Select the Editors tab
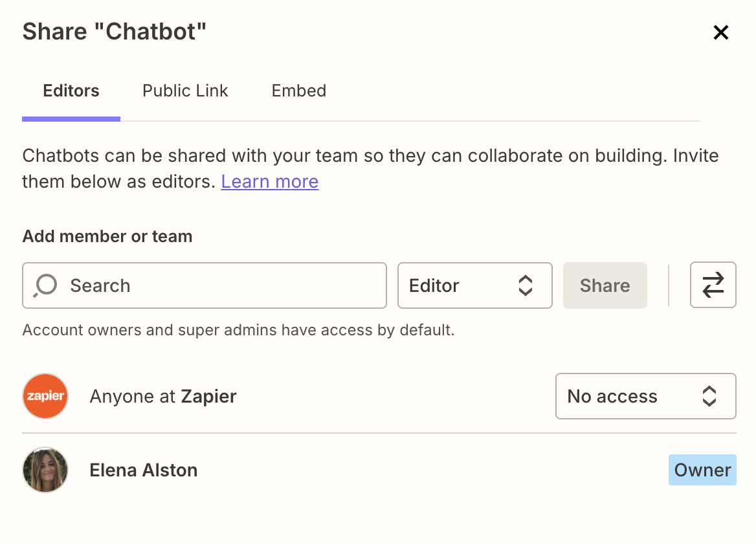 (x=71, y=91)
